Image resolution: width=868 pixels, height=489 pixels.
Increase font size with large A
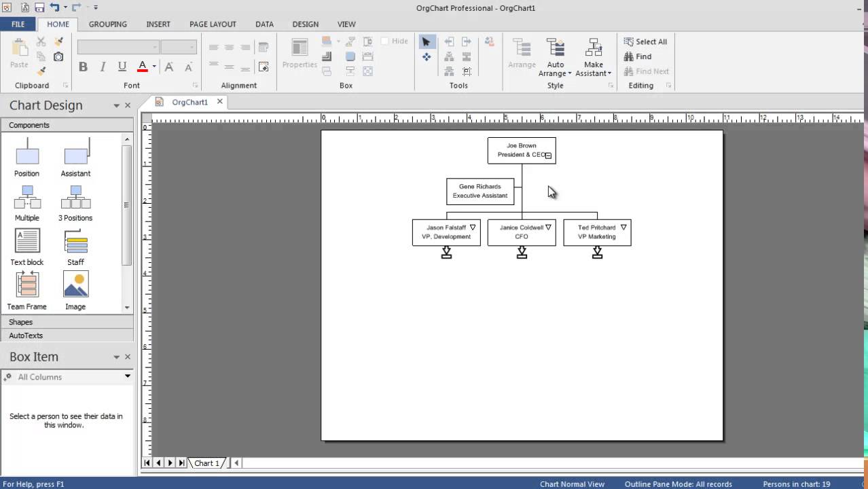tap(169, 67)
